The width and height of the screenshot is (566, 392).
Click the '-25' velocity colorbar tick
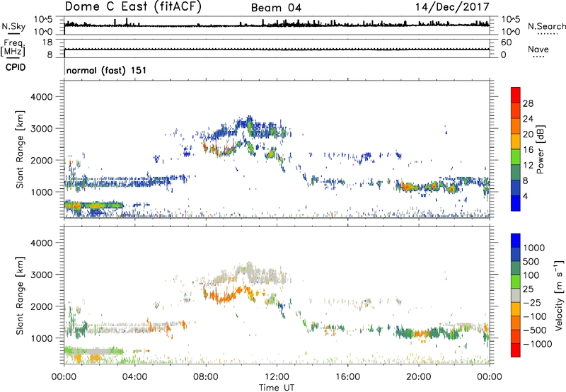click(532, 302)
